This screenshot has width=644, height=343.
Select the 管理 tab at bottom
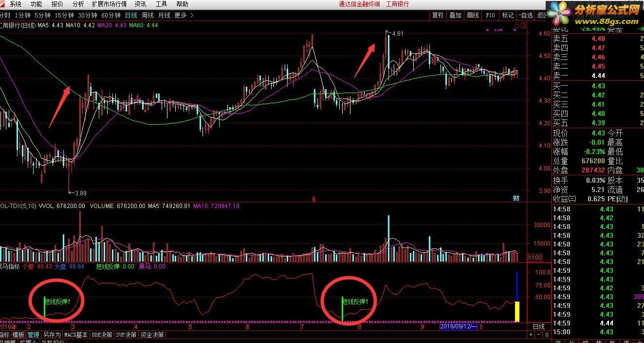click(x=33, y=335)
